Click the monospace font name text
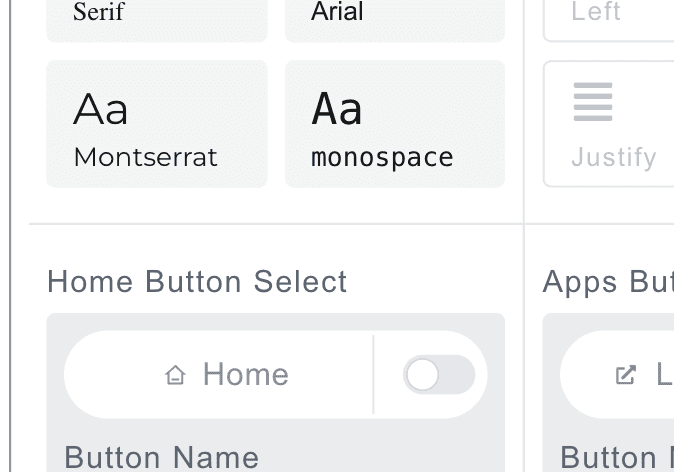Screen dimensions: 674x472 (383, 157)
